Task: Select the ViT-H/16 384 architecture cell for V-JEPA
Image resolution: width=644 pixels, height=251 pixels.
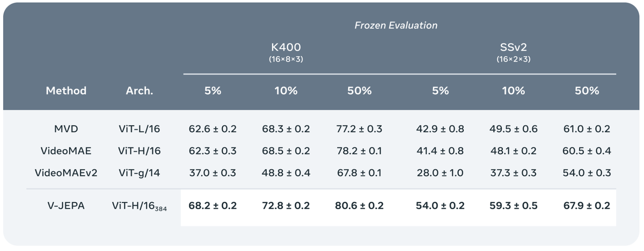Action: pyautogui.click(x=140, y=206)
